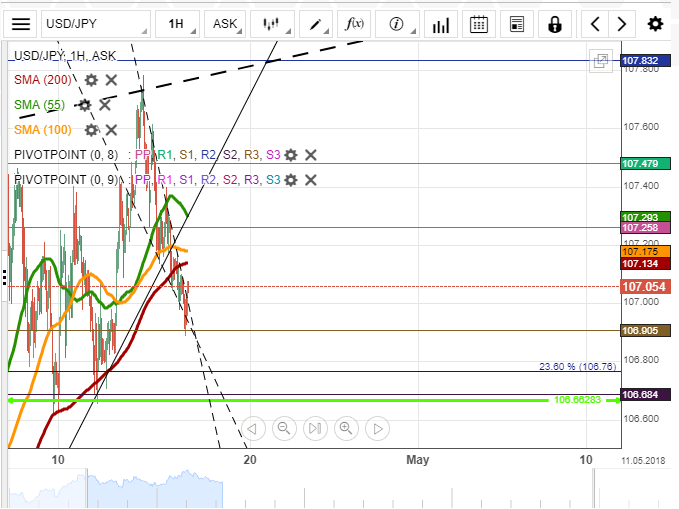Zoom out using the magnifier minus button
This screenshot has width=679, height=509.
click(x=284, y=429)
